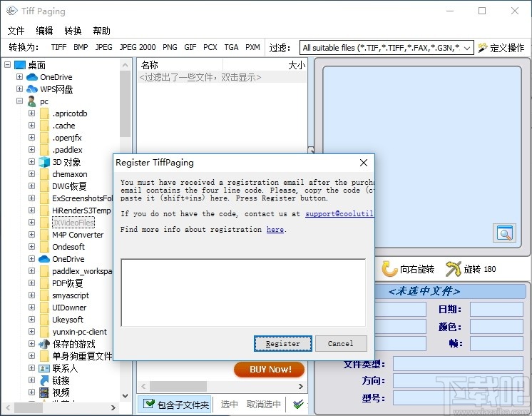
Task: Select the Ondesoft folder
Action: pyautogui.click(x=68, y=247)
